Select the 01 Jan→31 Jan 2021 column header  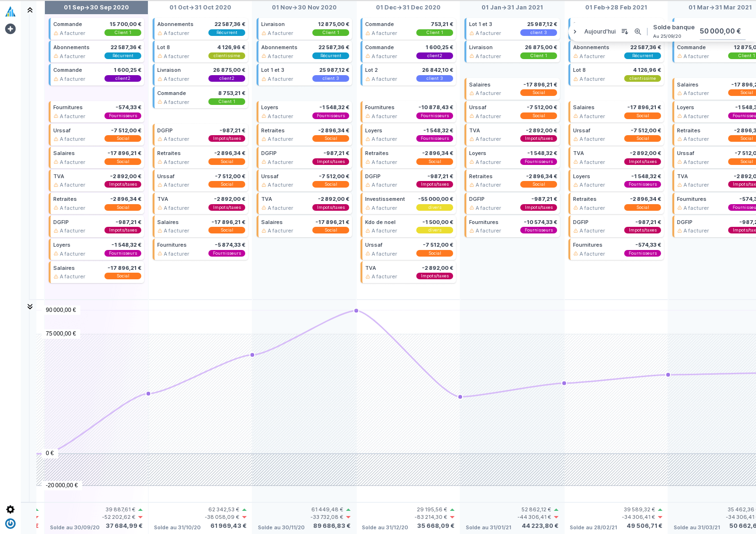512,8
